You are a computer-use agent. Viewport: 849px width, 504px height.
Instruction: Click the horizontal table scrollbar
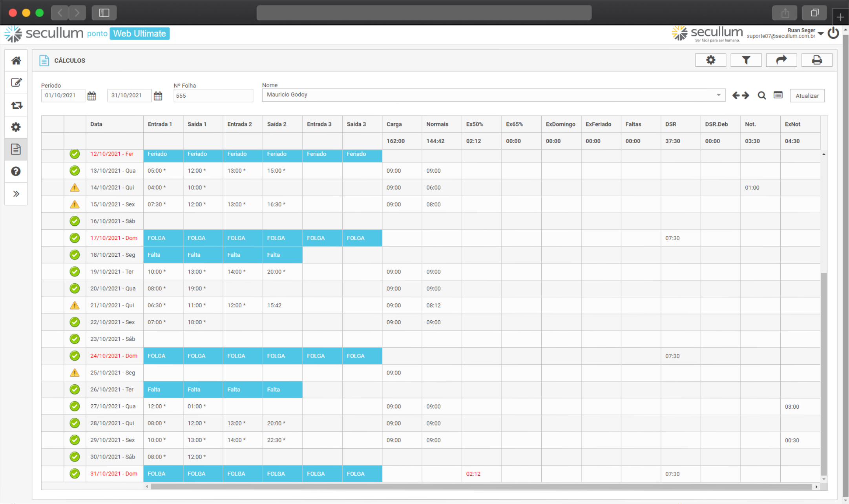coord(481,487)
